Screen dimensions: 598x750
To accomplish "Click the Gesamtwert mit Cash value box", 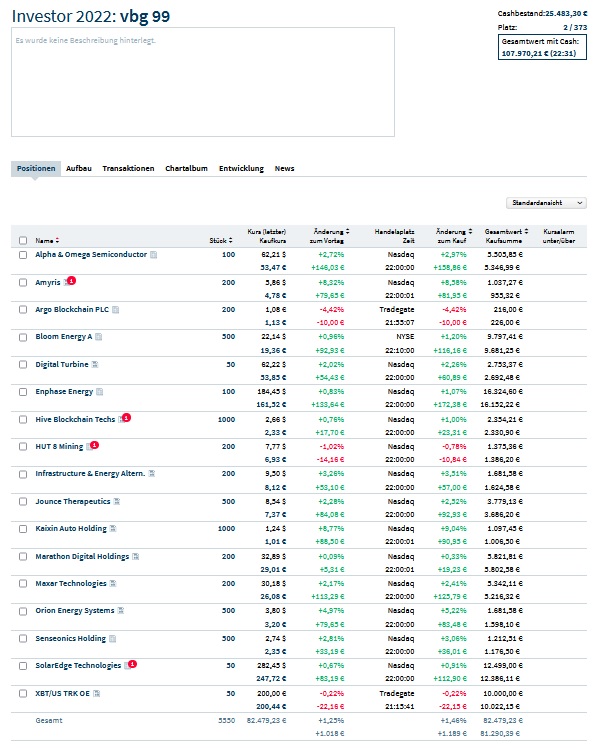I will point(542,47).
